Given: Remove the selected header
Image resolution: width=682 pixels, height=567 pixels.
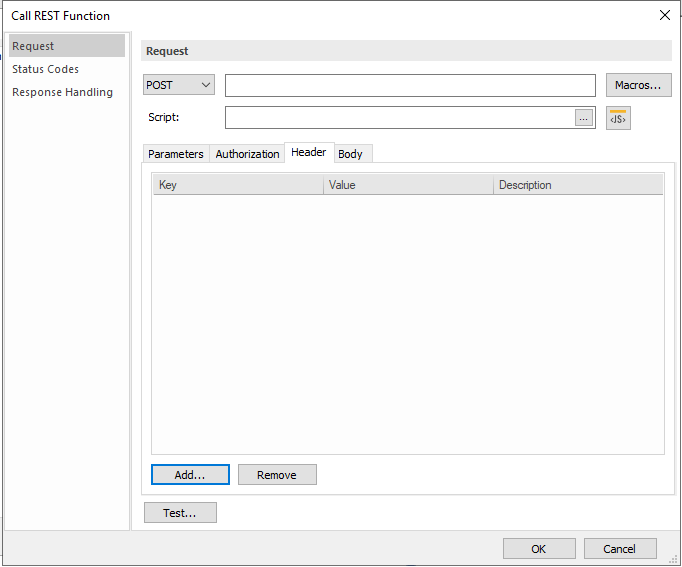Looking at the screenshot, I should coord(277,474).
